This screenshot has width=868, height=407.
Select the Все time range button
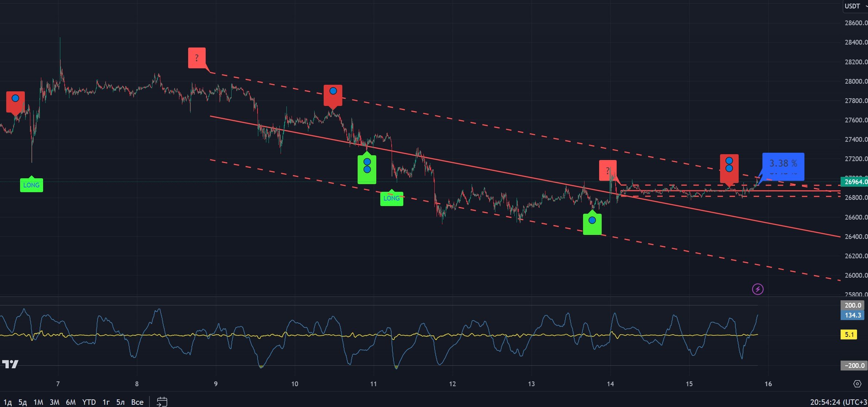coord(137,402)
